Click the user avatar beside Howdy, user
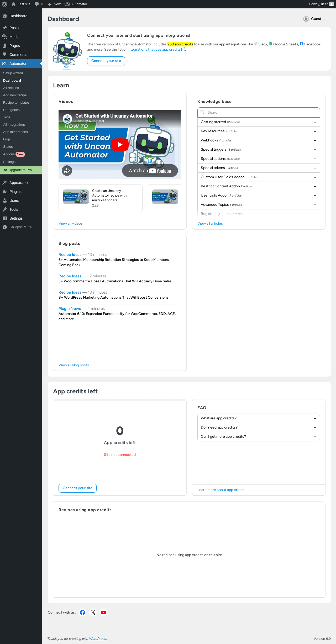This screenshot has width=336, height=644. point(332,4)
